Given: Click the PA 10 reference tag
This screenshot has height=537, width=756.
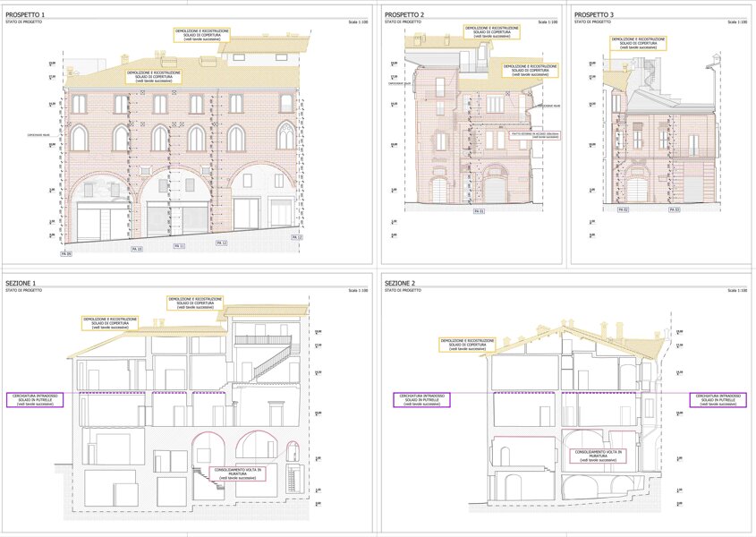Looking at the screenshot, I should [x=137, y=248].
